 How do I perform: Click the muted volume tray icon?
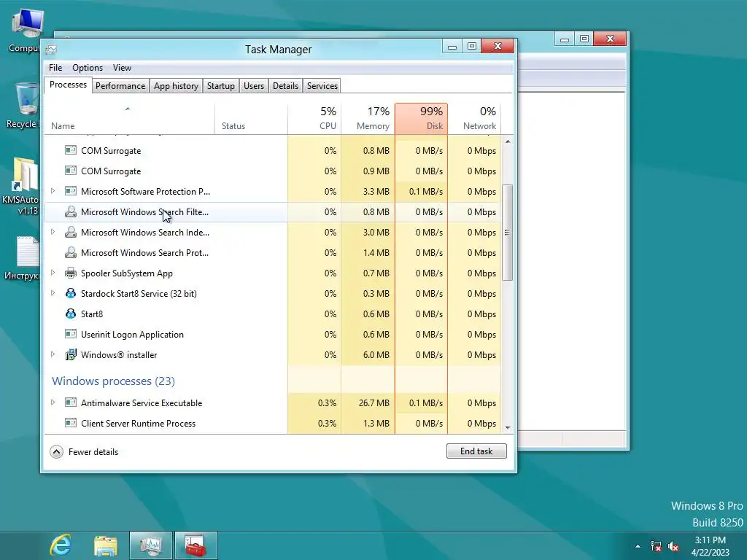point(673,546)
